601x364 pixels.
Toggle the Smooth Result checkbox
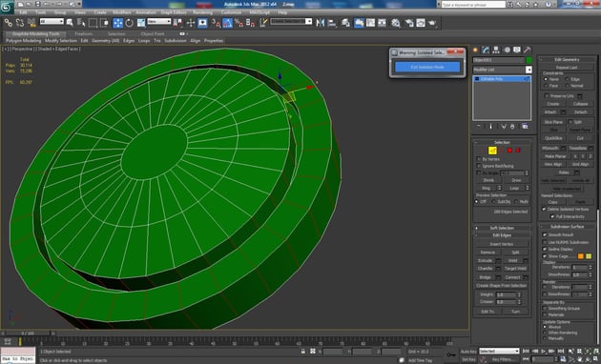545,234
